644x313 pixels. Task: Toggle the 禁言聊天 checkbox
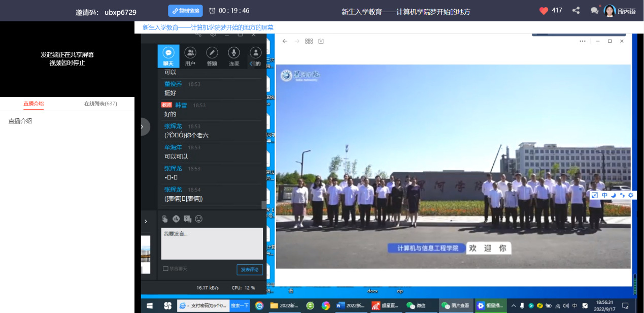[165, 269]
